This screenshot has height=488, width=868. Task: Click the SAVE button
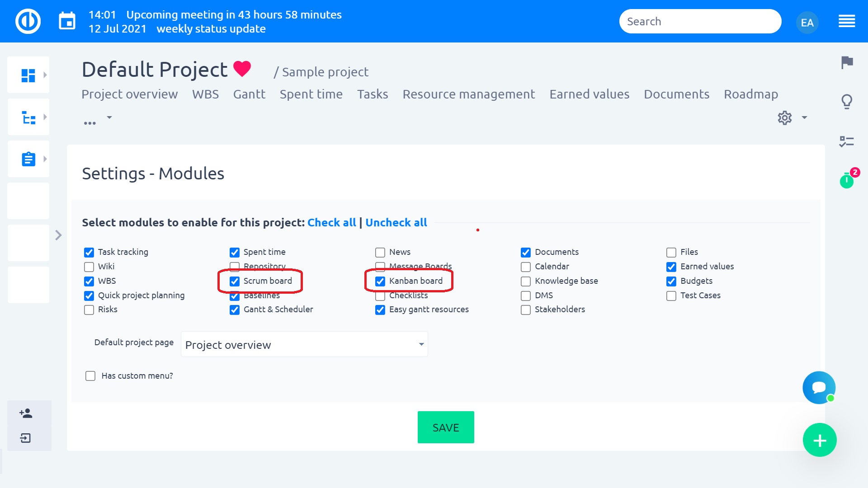[x=446, y=427]
